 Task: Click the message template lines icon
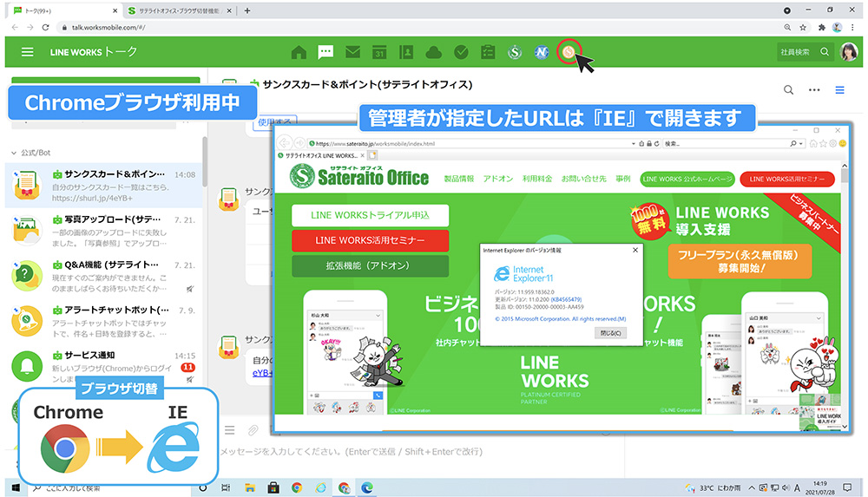click(x=230, y=430)
